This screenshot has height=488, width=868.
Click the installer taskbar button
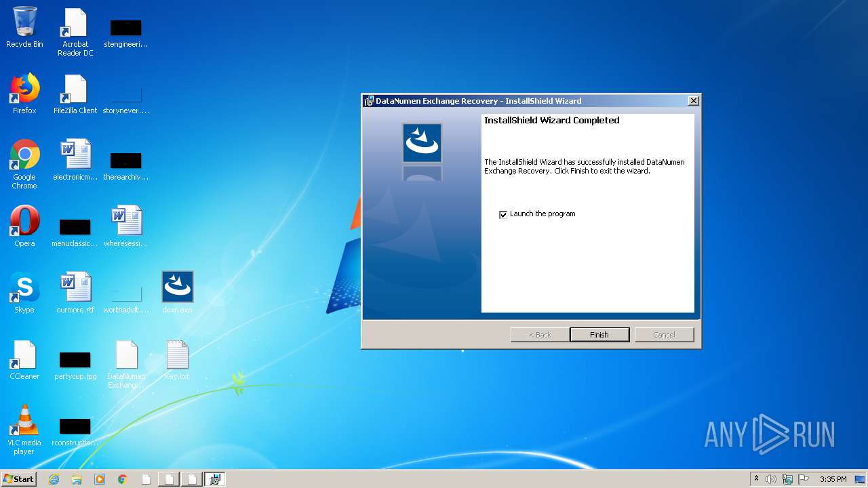[x=215, y=479]
